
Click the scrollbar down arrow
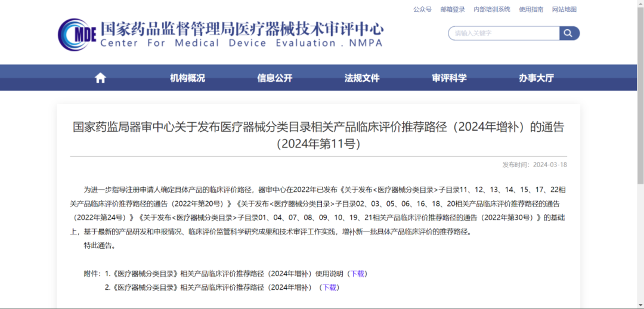640,305
